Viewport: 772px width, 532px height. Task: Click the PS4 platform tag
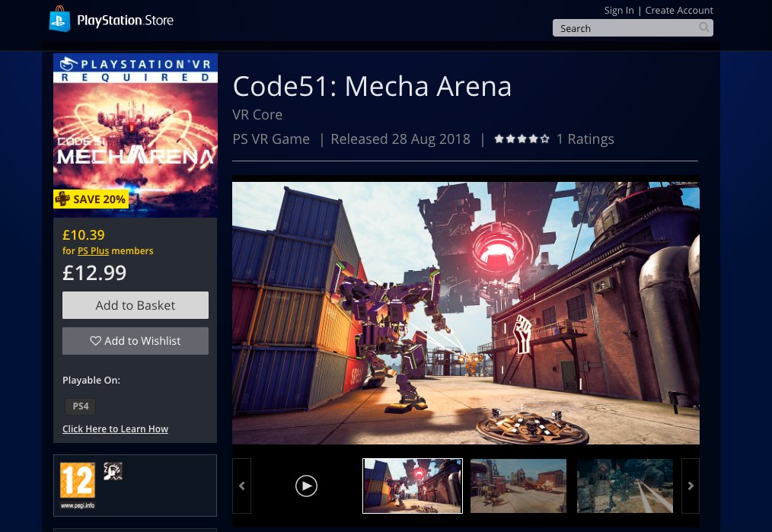pos(81,406)
